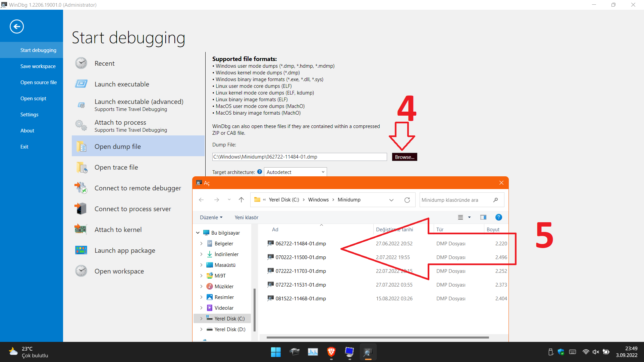Select Videolar in navigation tree
The height and width of the screenshot is (362, 644).
(x=224, y=308)
